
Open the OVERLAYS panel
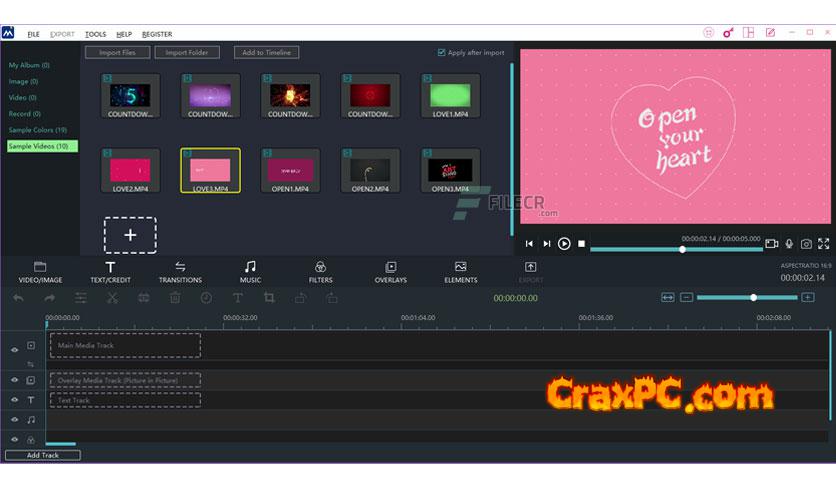(391, 272)
